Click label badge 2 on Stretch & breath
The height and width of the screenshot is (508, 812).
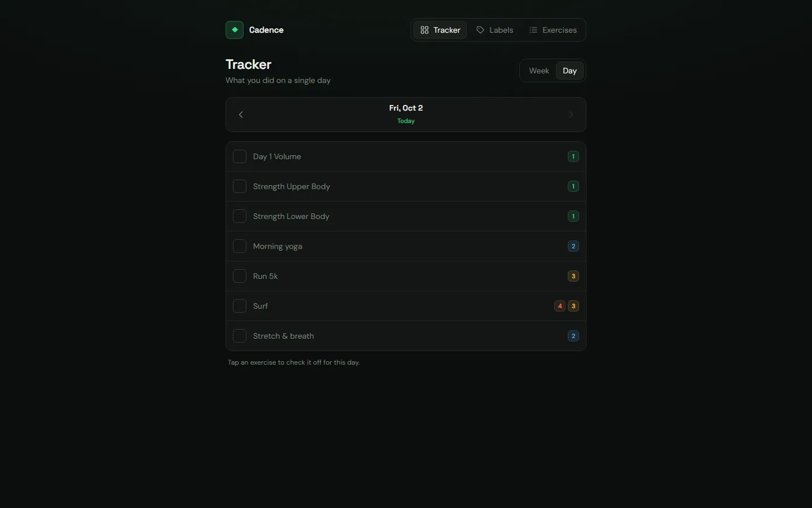(x=573, y=336)
